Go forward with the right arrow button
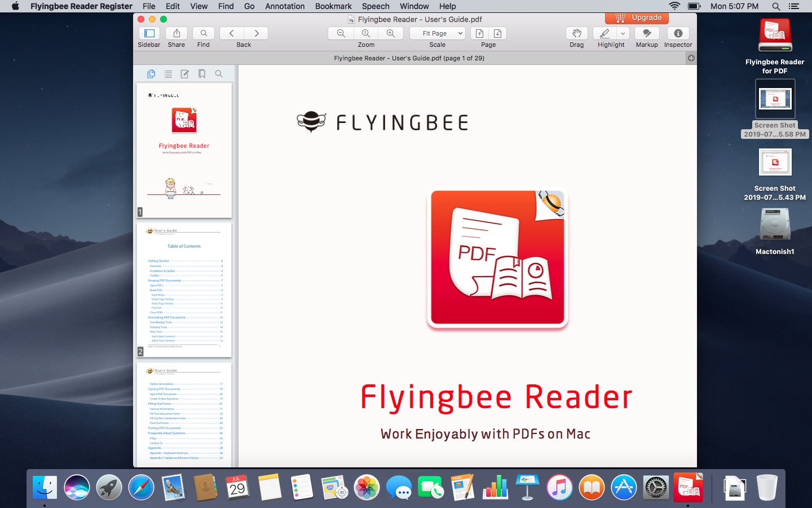 point(256,33)
